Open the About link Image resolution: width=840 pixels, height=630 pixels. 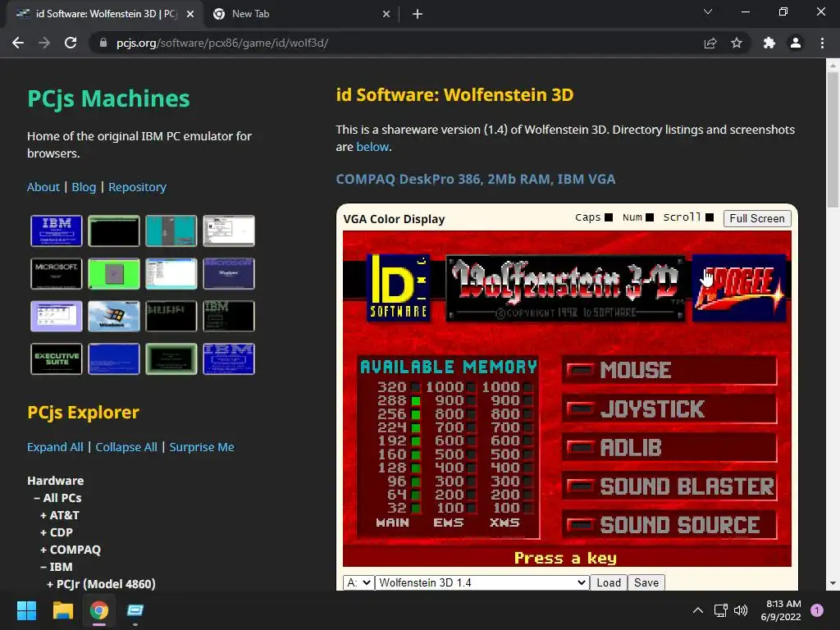pyautogui.click(x=43, y=187)
